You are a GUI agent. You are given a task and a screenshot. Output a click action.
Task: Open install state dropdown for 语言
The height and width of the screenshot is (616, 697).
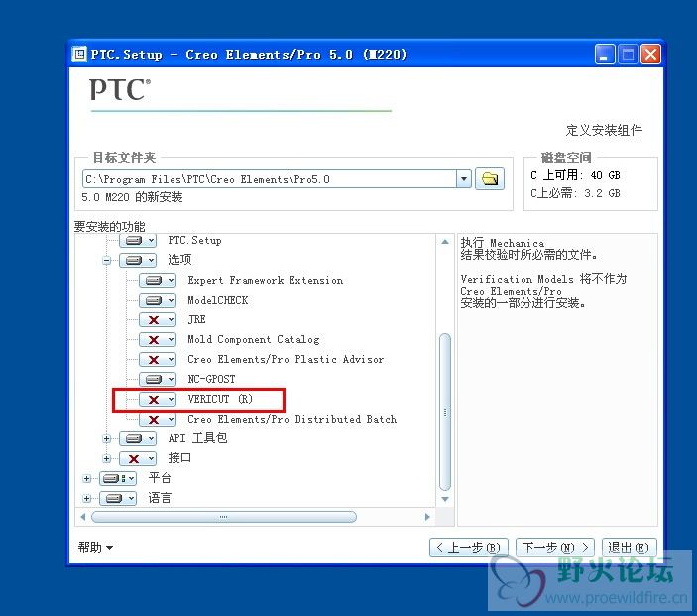click(x=118, y=498)
